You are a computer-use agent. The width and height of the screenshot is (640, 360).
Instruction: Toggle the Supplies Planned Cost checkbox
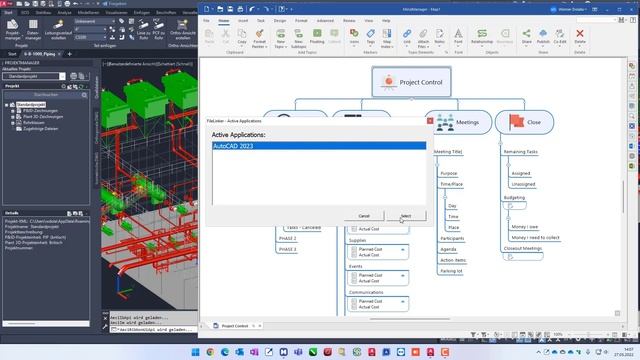tap(354, 249)
